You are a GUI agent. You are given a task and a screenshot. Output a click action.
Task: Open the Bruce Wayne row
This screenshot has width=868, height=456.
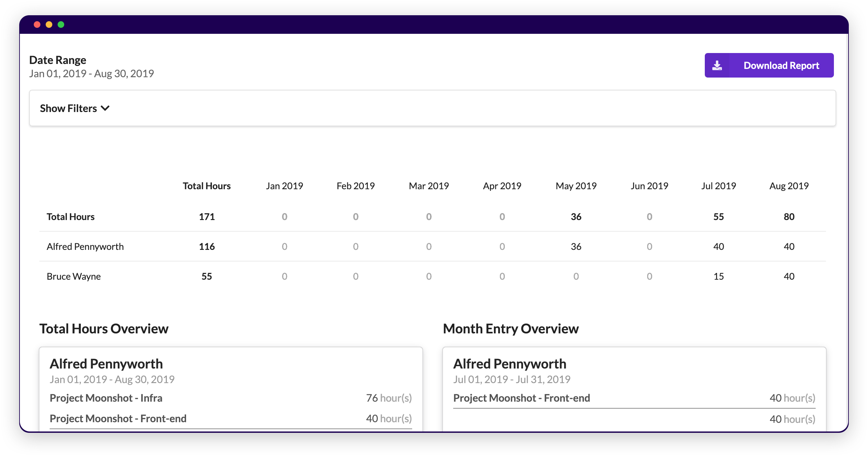point(73,277)
